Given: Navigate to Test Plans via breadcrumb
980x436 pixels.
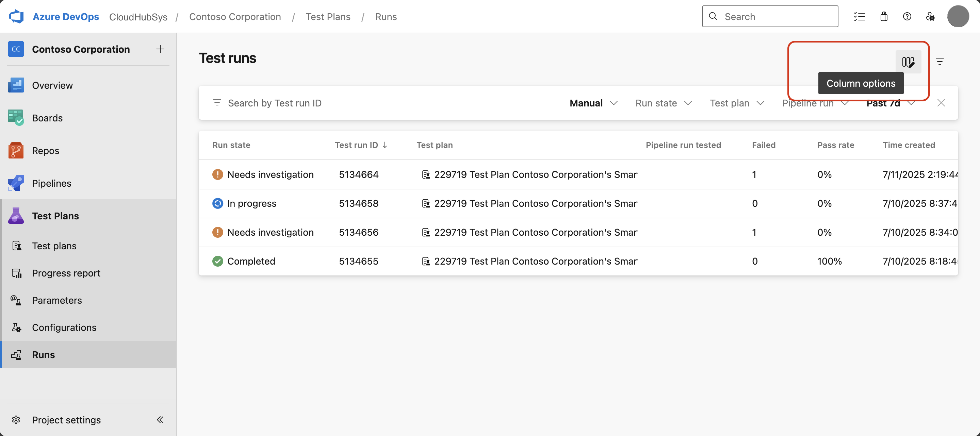Looking at the screenshot, I should click(x=328, y=16).
